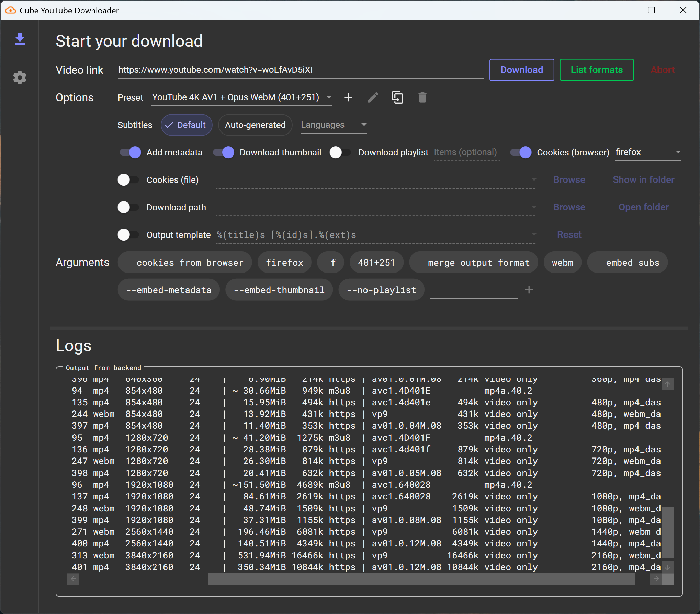
Task: Enable the Download playlist toggle
Action: [340, 152]
